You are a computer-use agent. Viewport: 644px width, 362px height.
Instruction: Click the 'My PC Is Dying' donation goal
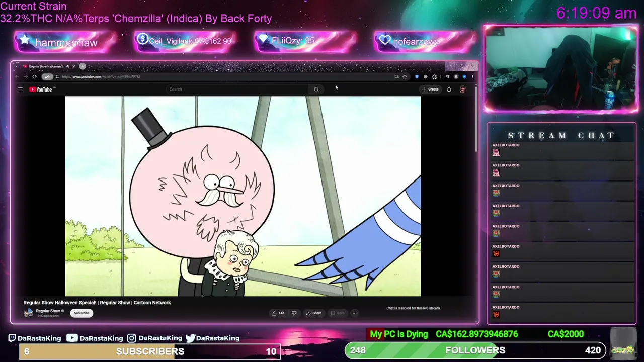click(399, 334)
